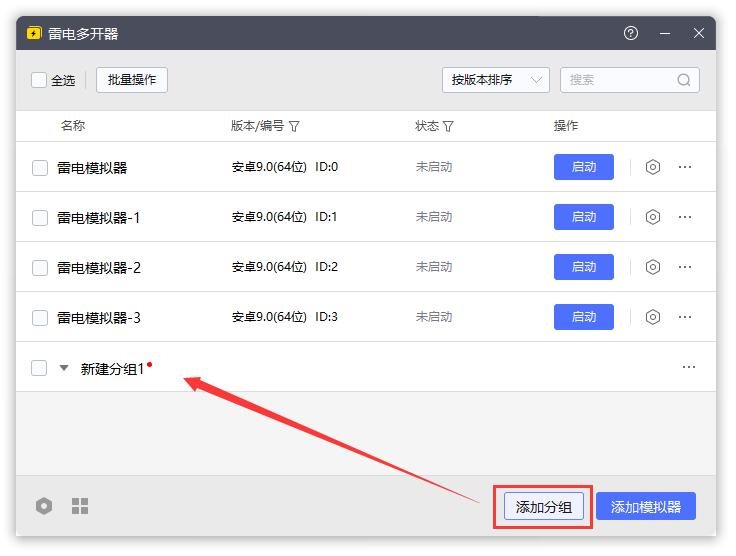Close the 雷电多开器 window
Screen dimensions: 736x556
pyautogui.click(x=699, y=33)
